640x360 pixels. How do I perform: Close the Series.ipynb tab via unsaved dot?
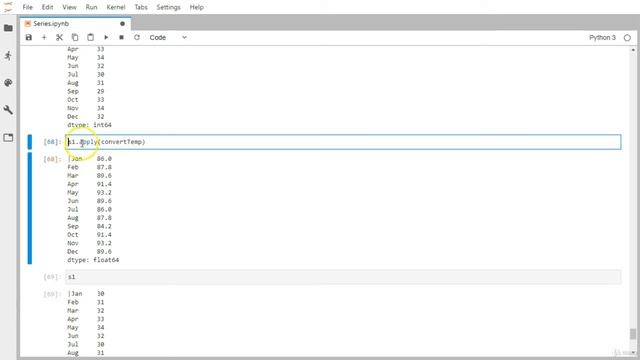(x=122, y=24)
